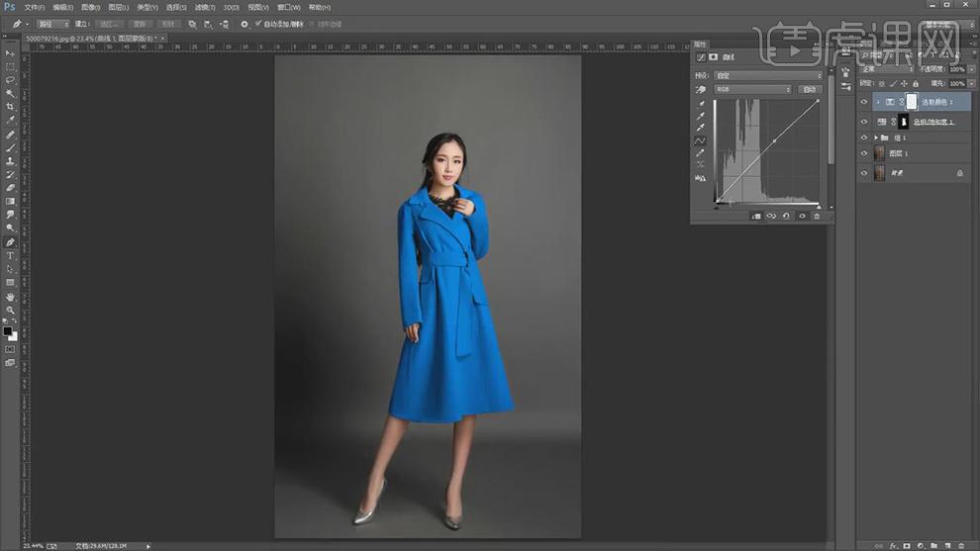Click the foreground color swatch
The height and width of the screenshot is (551, 980).
click(x=7, y=331)
